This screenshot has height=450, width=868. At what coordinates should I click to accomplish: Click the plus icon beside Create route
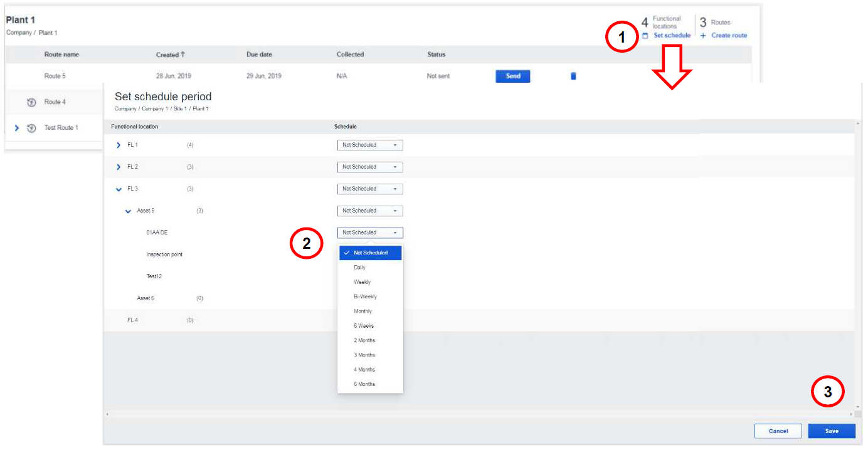tap(703, 36)
